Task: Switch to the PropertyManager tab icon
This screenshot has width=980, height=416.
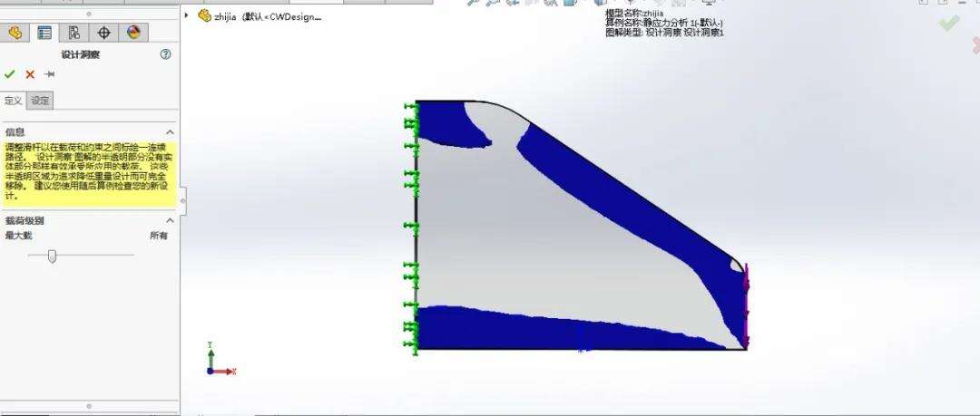Action: (44, 34)
